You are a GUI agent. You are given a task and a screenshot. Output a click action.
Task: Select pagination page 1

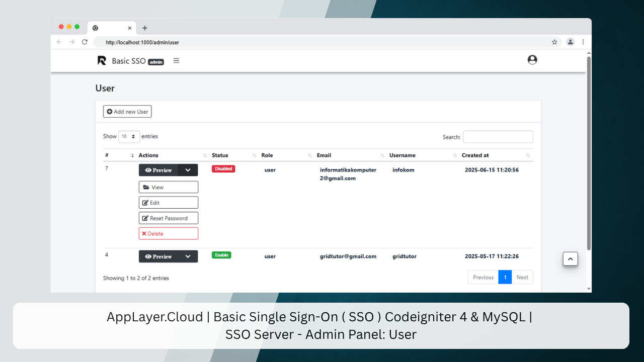(505, 277)
